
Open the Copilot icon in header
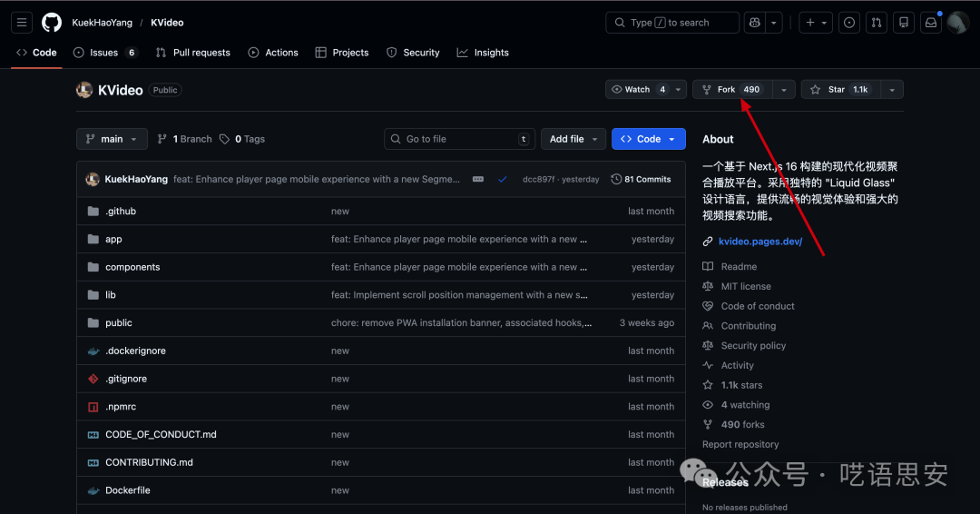754,23
